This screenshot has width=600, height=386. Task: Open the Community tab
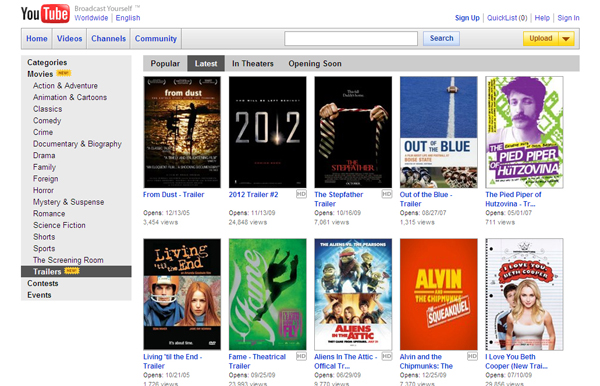tap(156, 39)
